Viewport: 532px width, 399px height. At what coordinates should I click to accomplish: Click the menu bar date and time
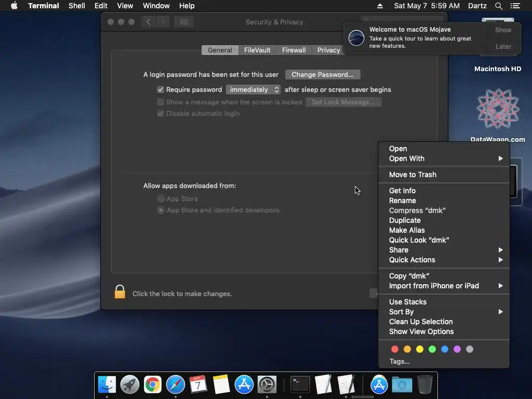427,6
